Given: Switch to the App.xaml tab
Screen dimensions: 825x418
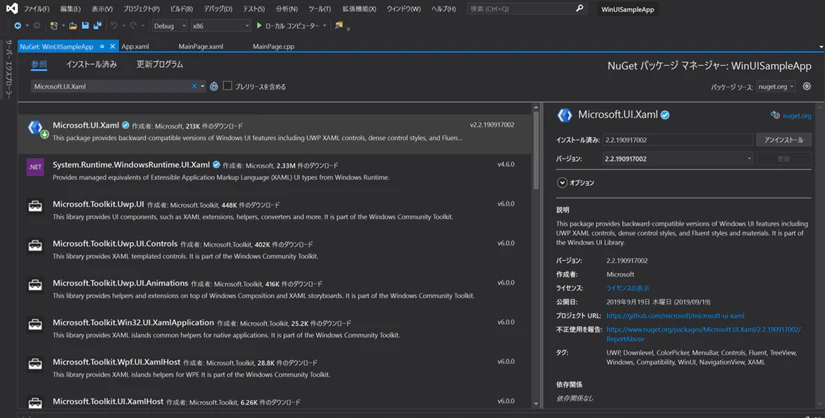Looking at the screenshot, I should point(135,46).
